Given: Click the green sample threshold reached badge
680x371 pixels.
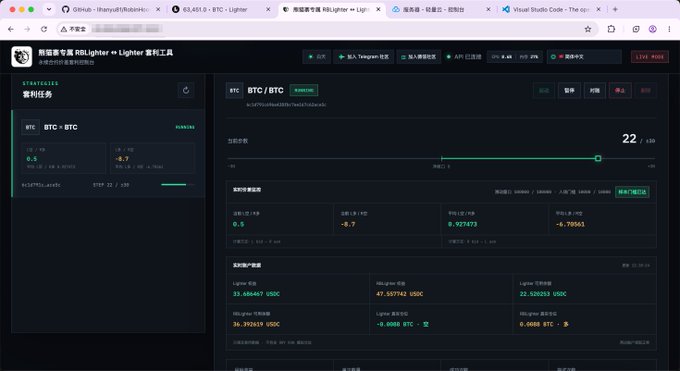Looking at the screenshot, I should [x=632, y=192].
